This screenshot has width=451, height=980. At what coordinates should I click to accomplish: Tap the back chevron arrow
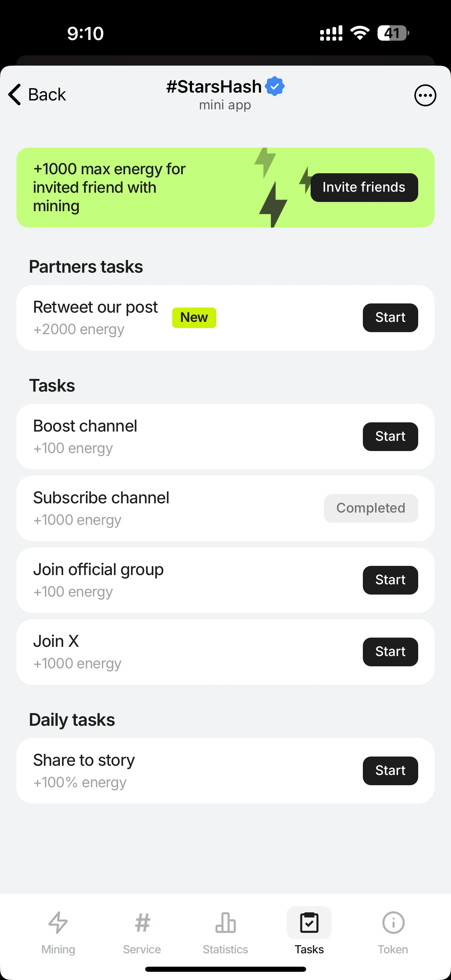pos(15,94)
